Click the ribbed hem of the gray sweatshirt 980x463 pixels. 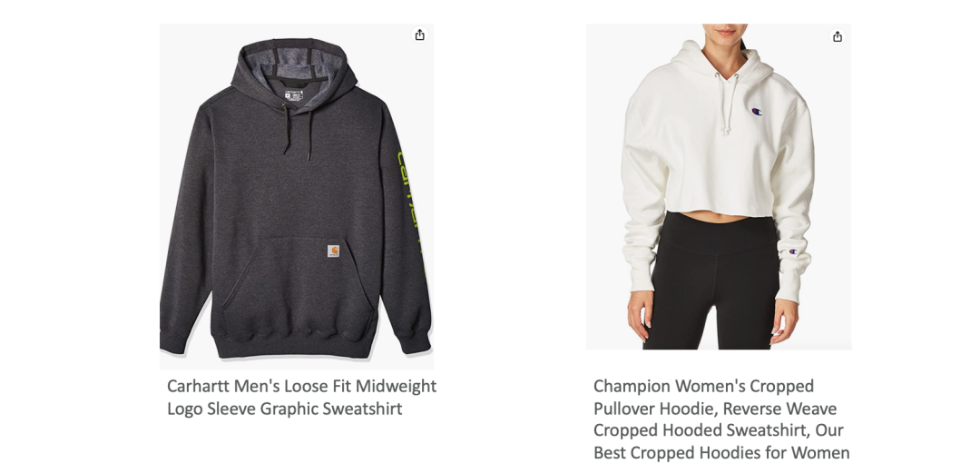[292, 345]
